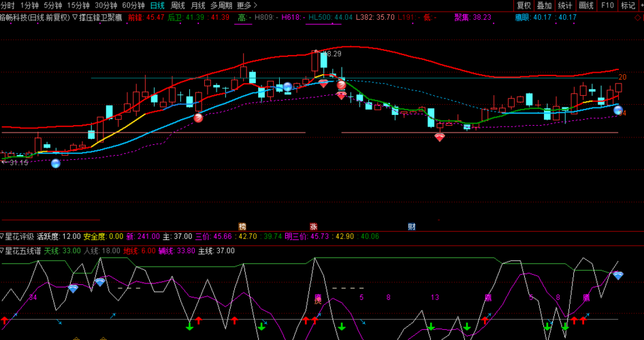The width and height of the screenshot is (644, 340).
Task: Open the F10 company info
Action: click(607, 5)
